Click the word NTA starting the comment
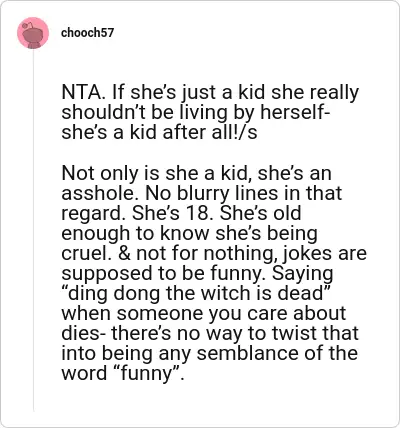 [x=84, y=92]
